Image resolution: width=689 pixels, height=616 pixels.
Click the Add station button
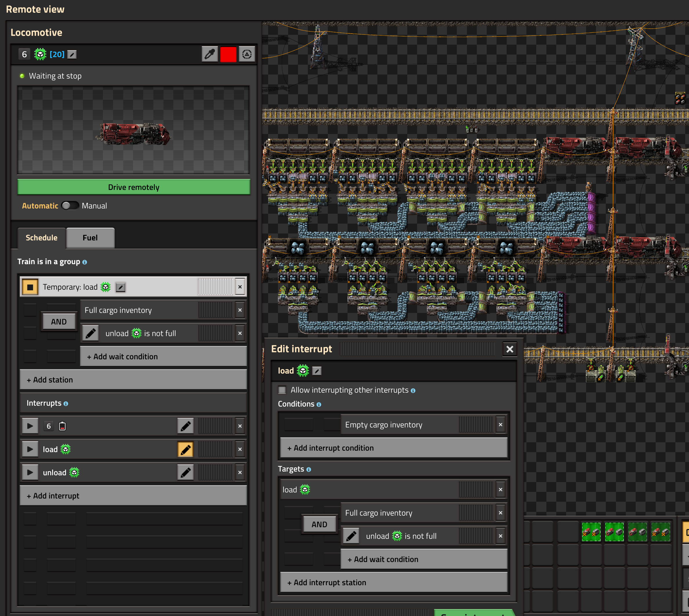133,380
